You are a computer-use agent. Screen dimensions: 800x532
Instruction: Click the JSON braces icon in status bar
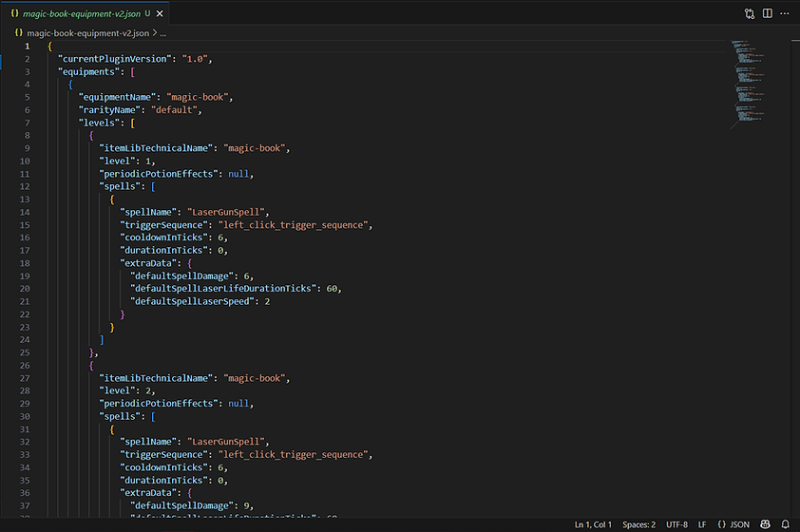[722, 524]
